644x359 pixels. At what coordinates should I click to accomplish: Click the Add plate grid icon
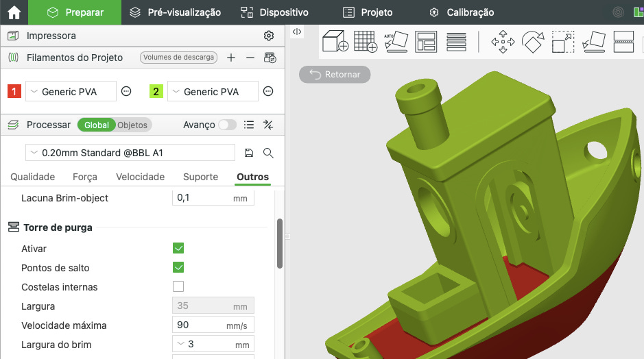[x=366, y=41]
